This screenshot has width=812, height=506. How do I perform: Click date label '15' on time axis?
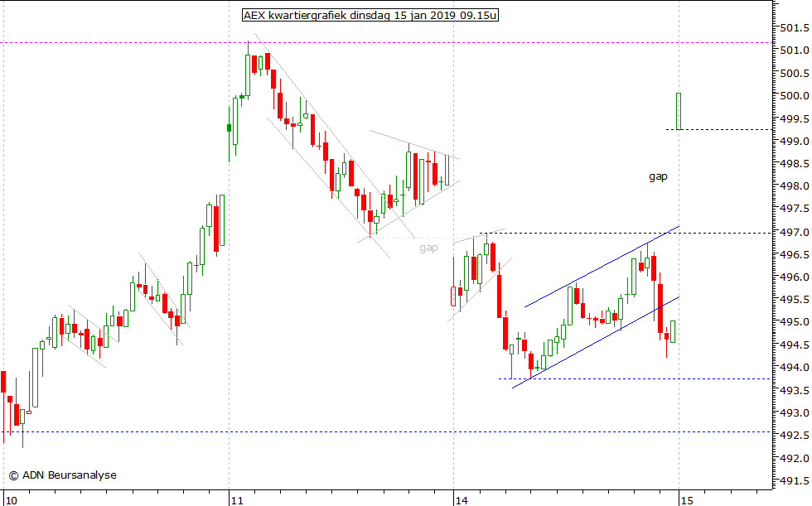point(687,500)
